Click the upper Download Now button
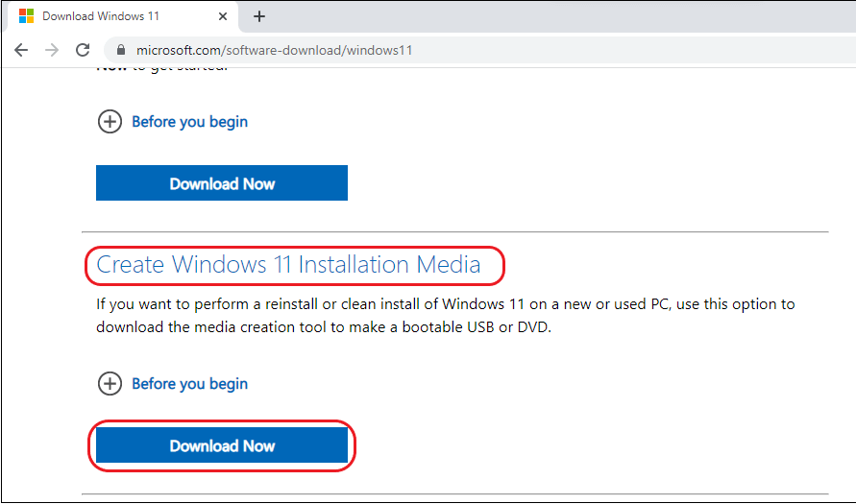This screenshot has height=504, width=856. coord(222,182)
